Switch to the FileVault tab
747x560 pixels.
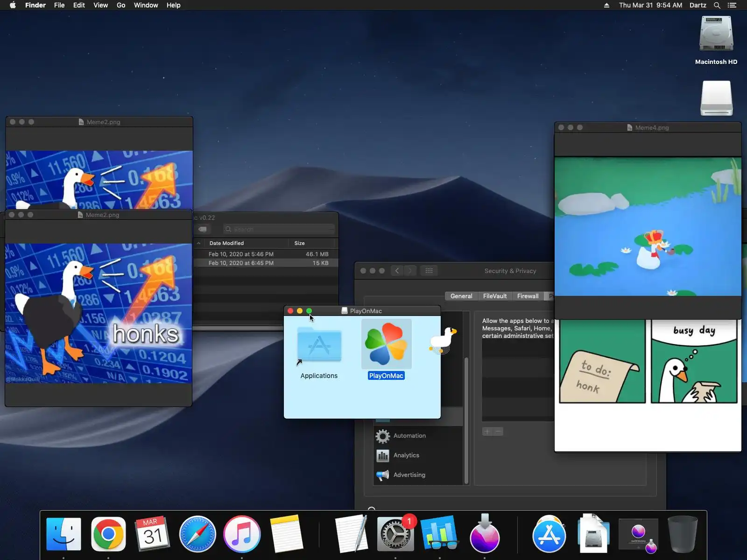[495, 296]
